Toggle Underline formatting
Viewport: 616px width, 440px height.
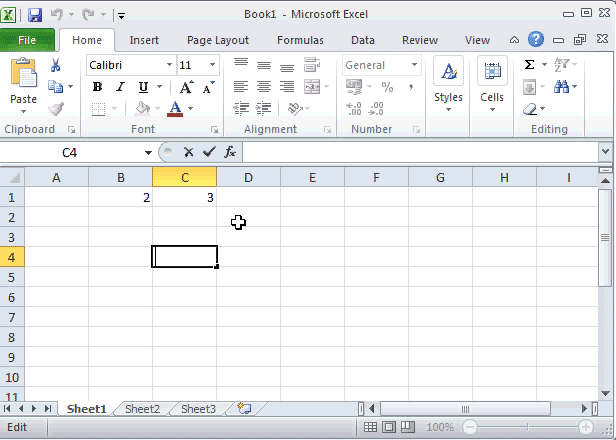pos(143,87)
